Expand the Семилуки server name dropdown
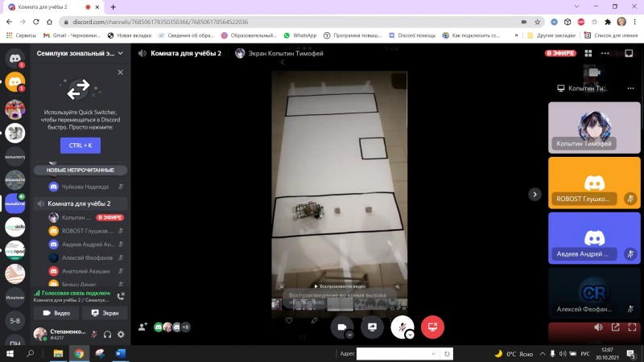 pyautogui.click(x=121, y=53)
